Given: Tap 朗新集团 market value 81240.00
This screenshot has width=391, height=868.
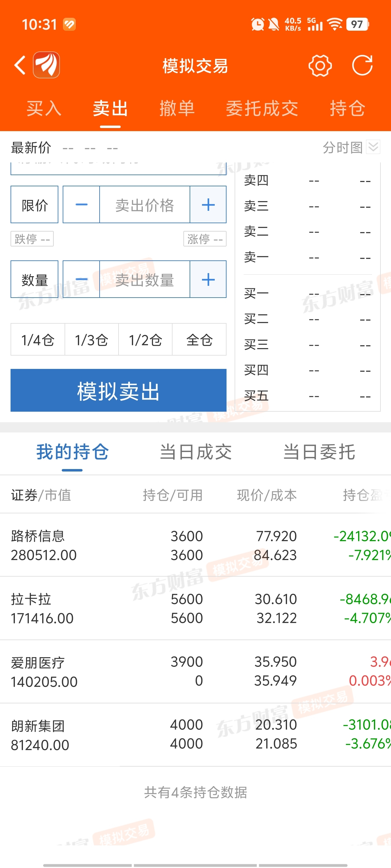Looking at the screenshot, I should pyautogui.click(x=40, y=745).
